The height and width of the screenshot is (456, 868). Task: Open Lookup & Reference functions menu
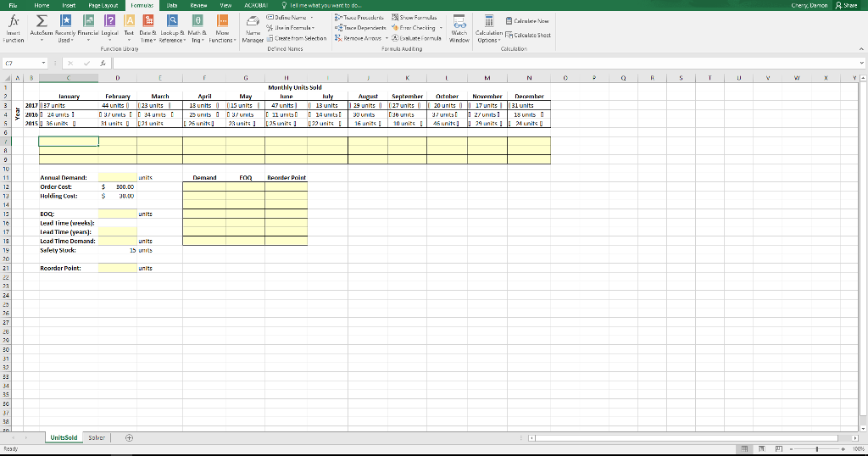click(172, 29)
